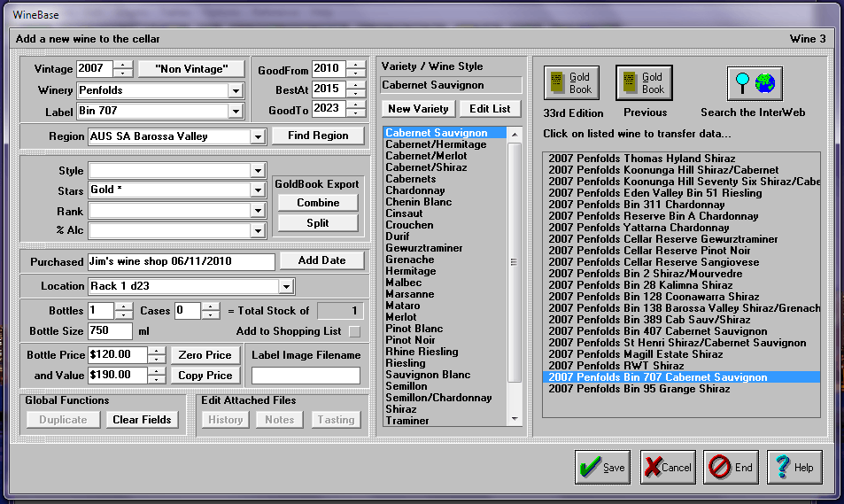Click the variety list scrollbar thumb
This screenshot has height=504, width=844.
click(x=514, y=262)
